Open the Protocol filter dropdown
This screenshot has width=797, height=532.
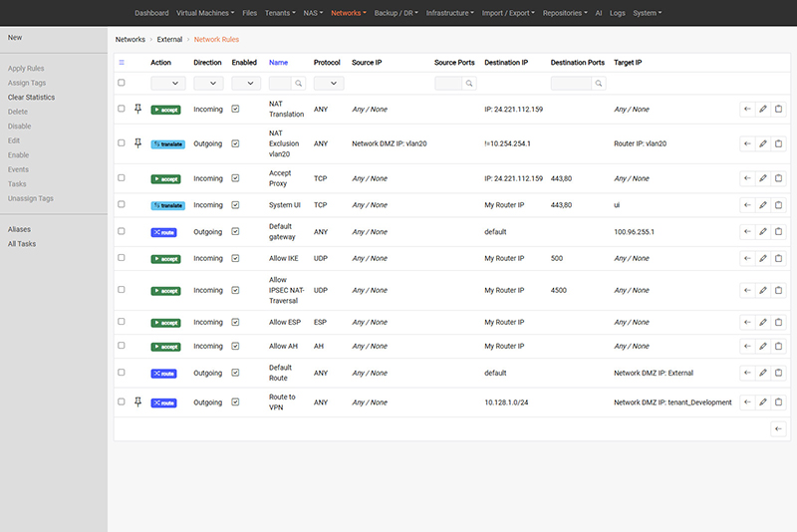[x=329, y=84]
